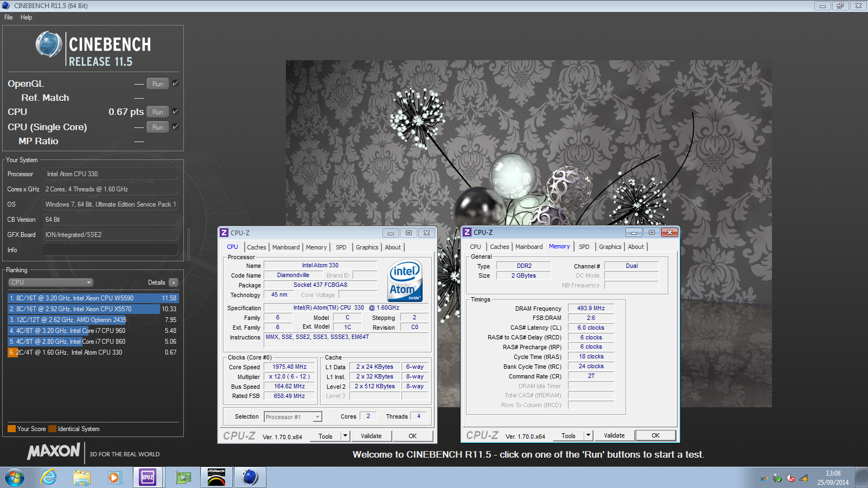Select the Xeon CPU X5570 ranking row
This screenshot has width=868, height=488.
92,309
